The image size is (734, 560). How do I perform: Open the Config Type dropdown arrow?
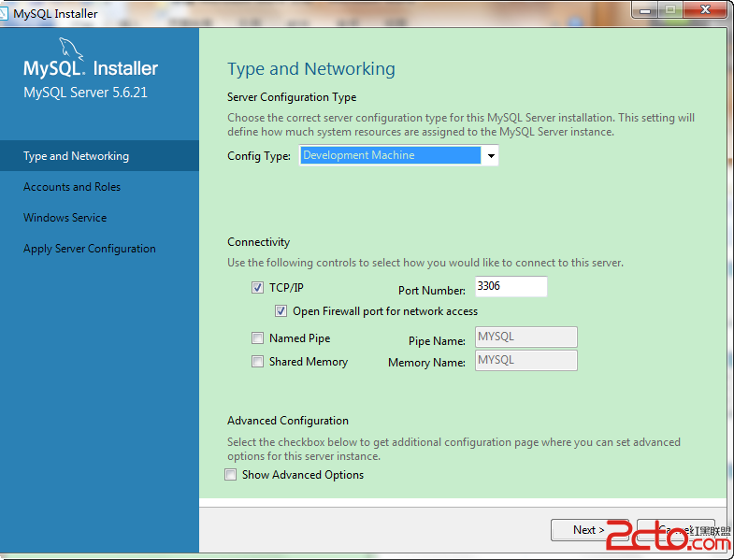tap(491, 155)
